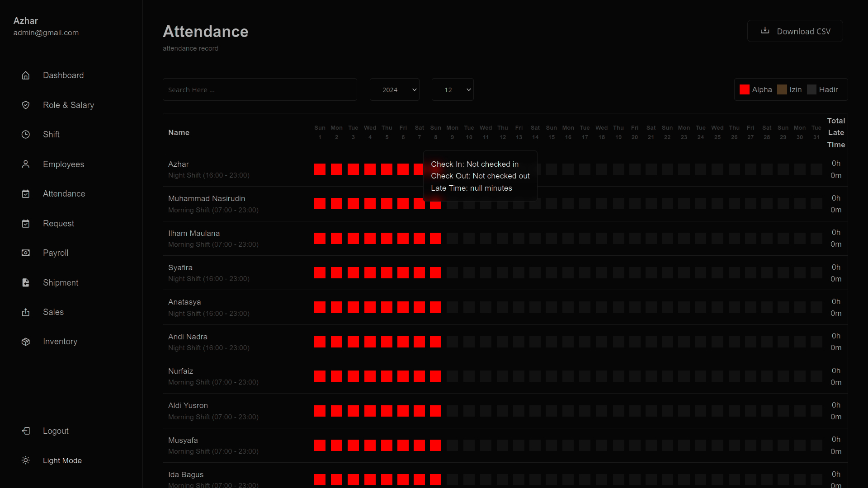
Task: Click the Logout door icon
Action: tap(26, 431)
